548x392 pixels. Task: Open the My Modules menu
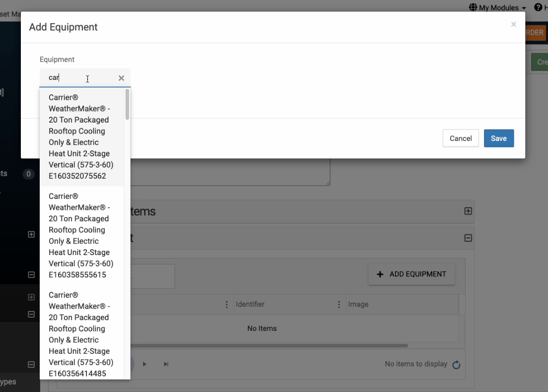[x=497, y=7]
